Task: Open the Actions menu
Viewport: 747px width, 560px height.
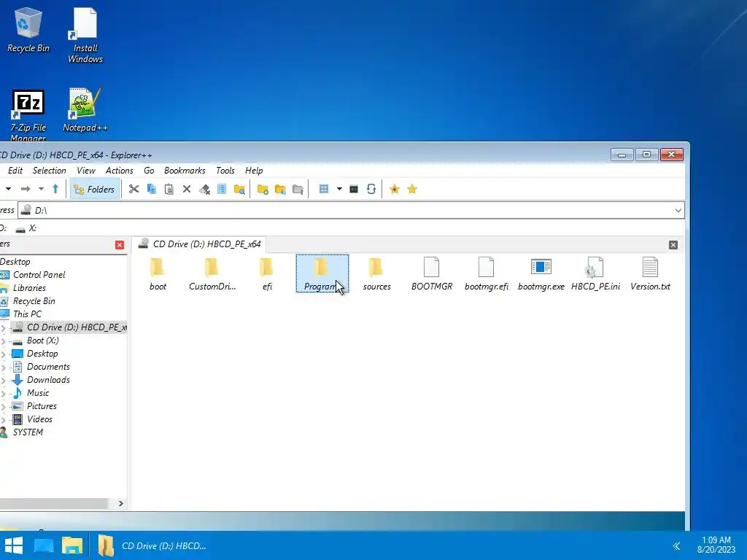Action: [x=119, y=171]
